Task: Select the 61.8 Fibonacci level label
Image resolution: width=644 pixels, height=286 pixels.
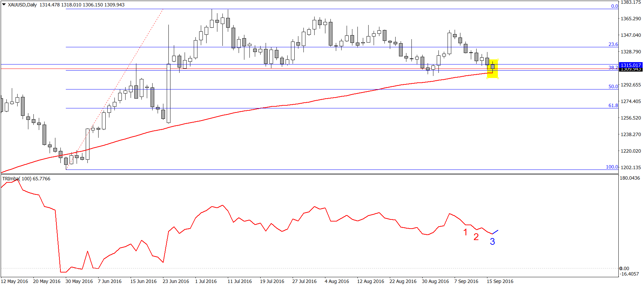Action: click(x=613, y=105)
